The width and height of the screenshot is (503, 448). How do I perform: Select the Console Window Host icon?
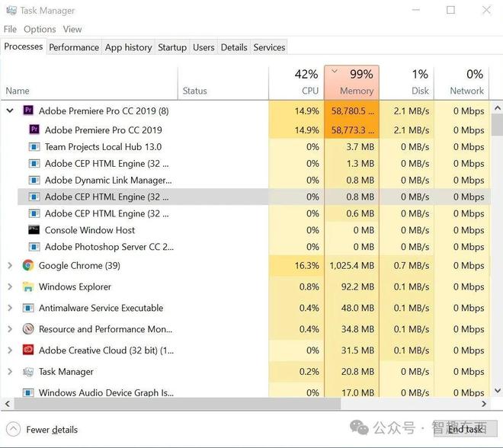coord(34,230)
